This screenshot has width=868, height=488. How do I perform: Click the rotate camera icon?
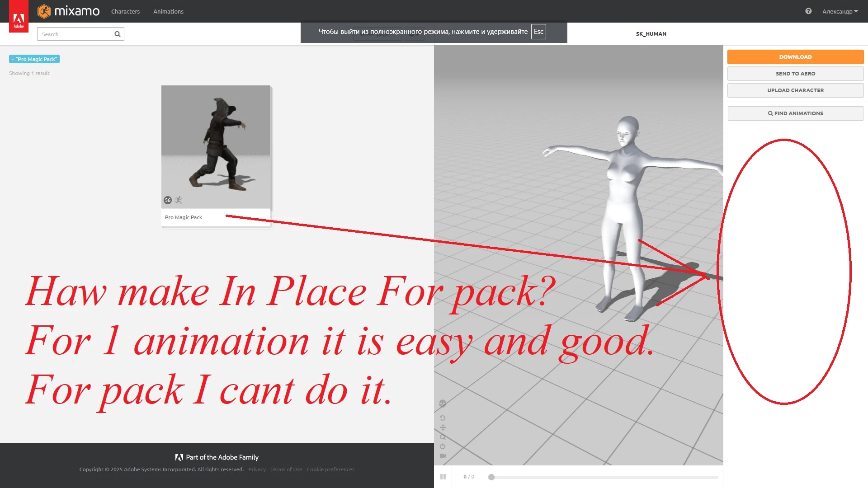pos(443,418)
